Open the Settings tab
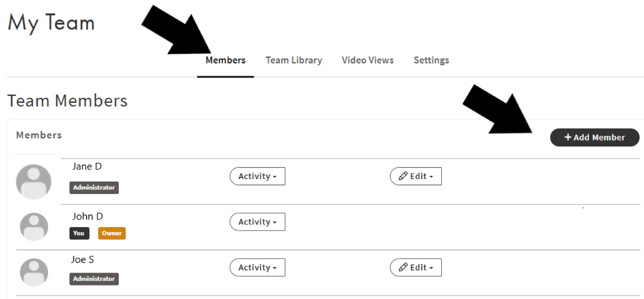 431,60
